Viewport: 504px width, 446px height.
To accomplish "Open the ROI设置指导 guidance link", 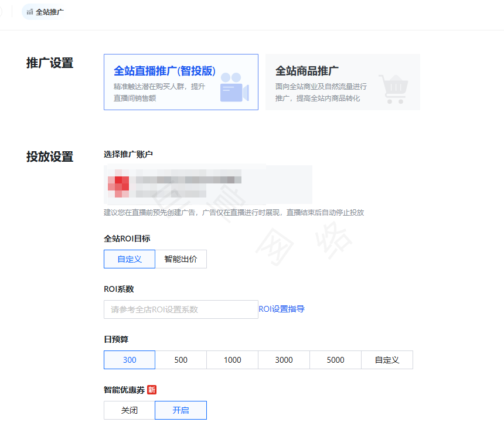I will (281, 309).
